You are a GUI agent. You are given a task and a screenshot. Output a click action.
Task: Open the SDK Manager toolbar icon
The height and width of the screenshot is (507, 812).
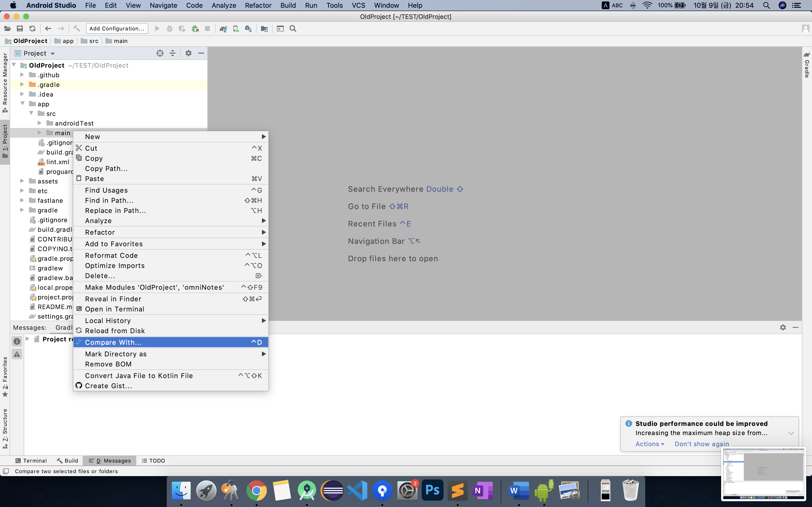point(248,28)
